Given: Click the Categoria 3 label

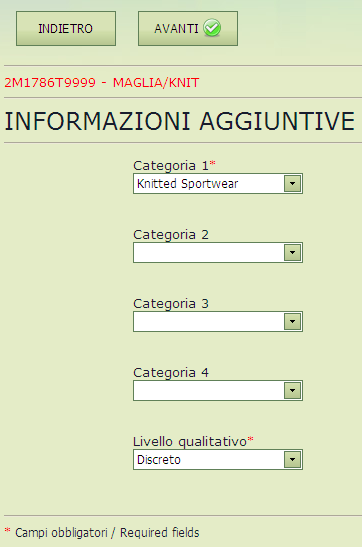Looking at the screenshot, I should tap(171, 304).
